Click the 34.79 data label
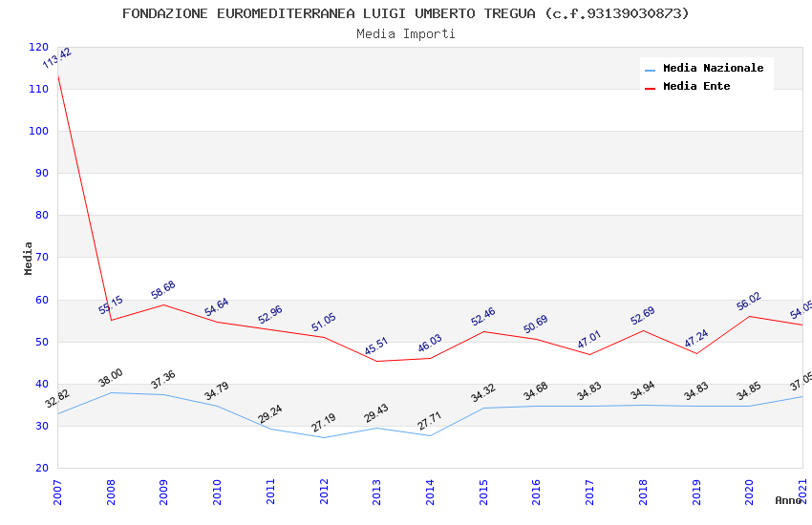The height and width of the screenshot is (525, 812). [x=217, y=391]
